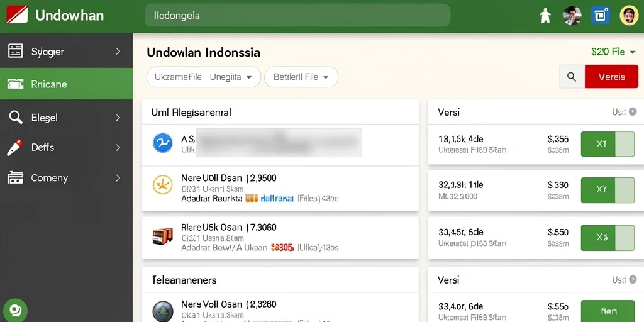The image size is (644, 322).
Task: Click the Nere Uoll Dsan title text
Action: (229, 178)
